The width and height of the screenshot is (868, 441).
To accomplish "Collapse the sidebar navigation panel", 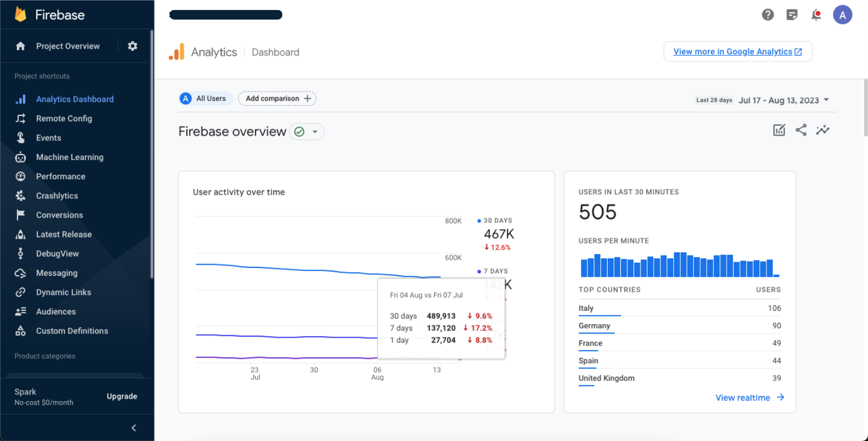I will (x=134, y=428).
